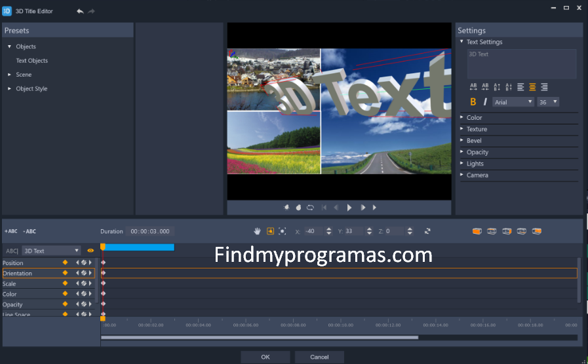This screenshot has height=364, width=588.
Task: Expand the Camera settings section
Action: point(461,175)
